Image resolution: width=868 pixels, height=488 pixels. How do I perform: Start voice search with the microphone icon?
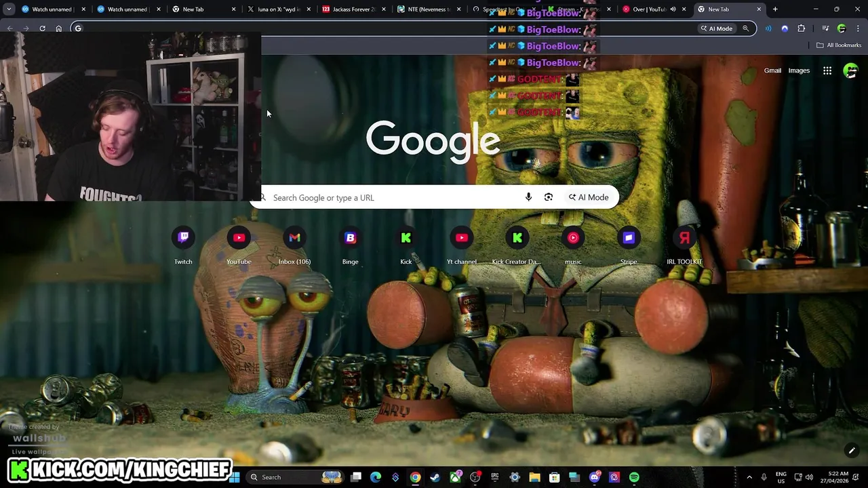528,197
